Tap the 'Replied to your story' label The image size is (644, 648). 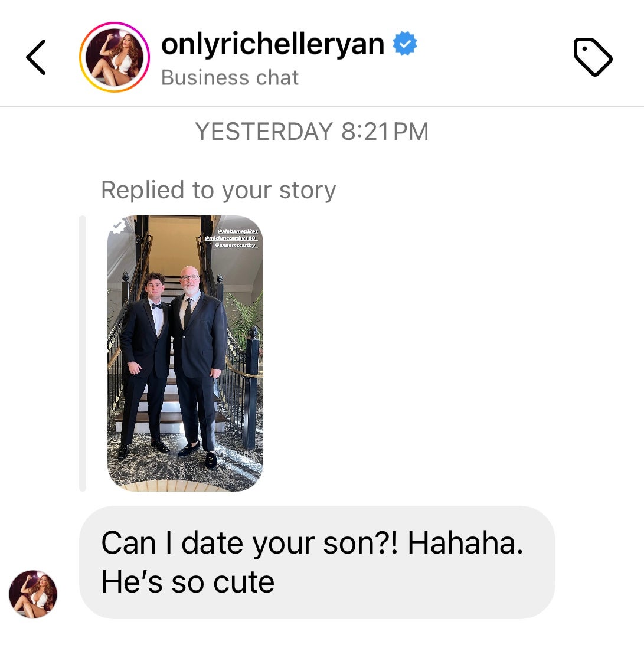click(x=218, y=191)
